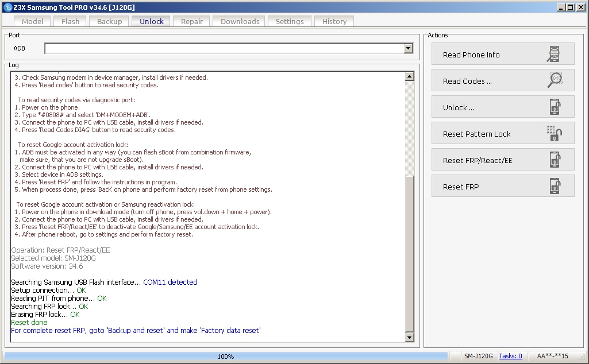This screenshot has width=589, height=364.
Task: Click the Unlock phone padlock icon
Action: [555, 107]
